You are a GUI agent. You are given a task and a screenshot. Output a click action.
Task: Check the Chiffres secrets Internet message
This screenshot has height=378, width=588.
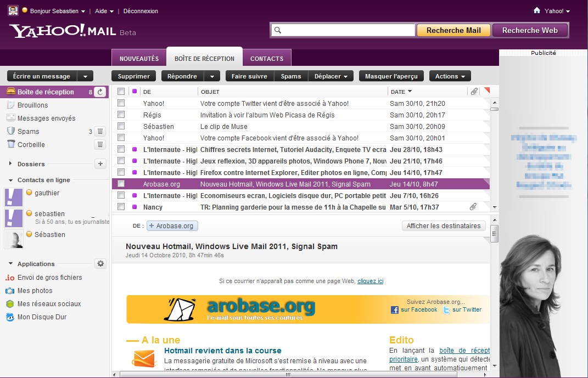pos(121,149)
